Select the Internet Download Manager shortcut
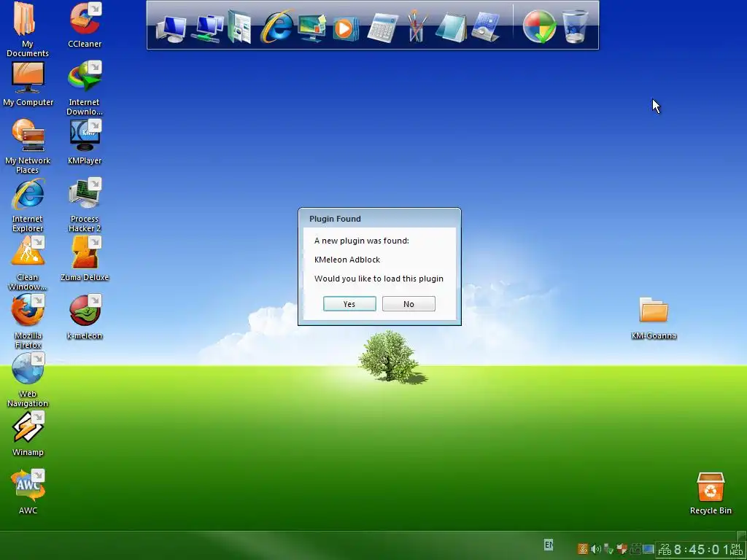 click(x=85, y=88)
